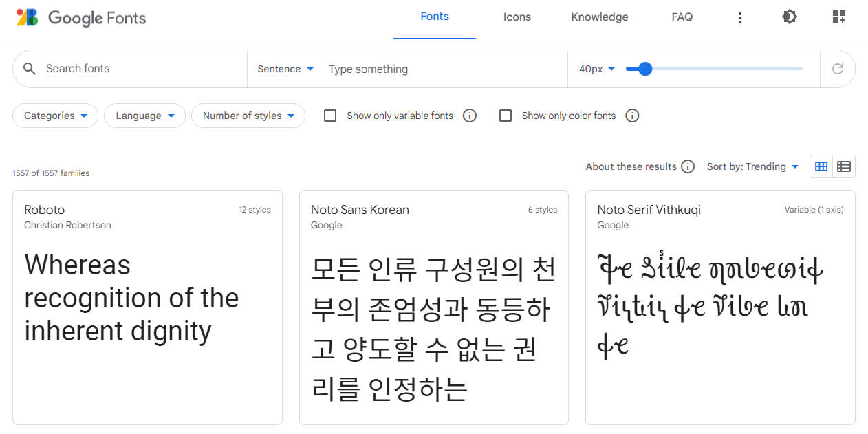Toggle dark theme mode

[790, 16]
